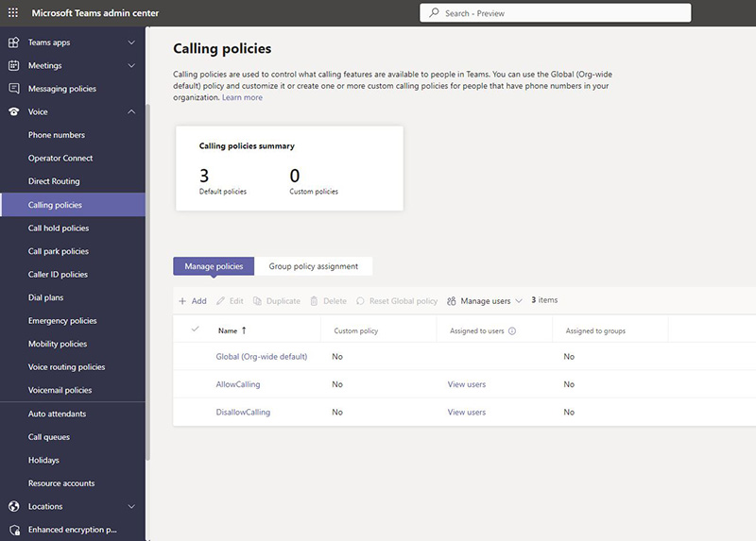Expand the Meetings section chevron
This screenshot has width=756, height=541.
coord(131,65)
